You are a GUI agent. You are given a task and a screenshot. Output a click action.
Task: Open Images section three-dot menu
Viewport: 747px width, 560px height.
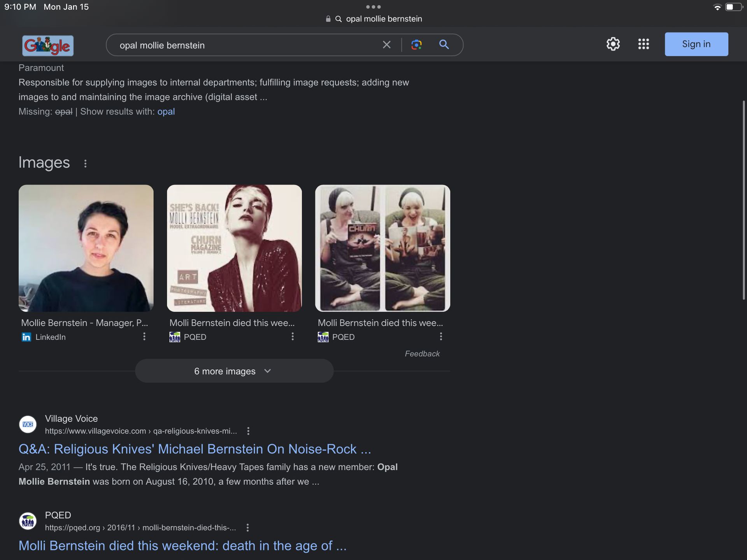tap(85, 164)
